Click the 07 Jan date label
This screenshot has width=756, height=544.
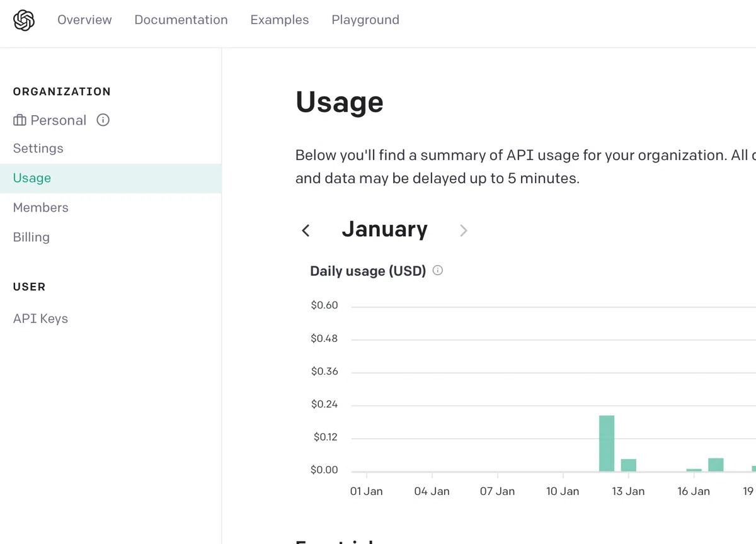(x=498, y=492)
